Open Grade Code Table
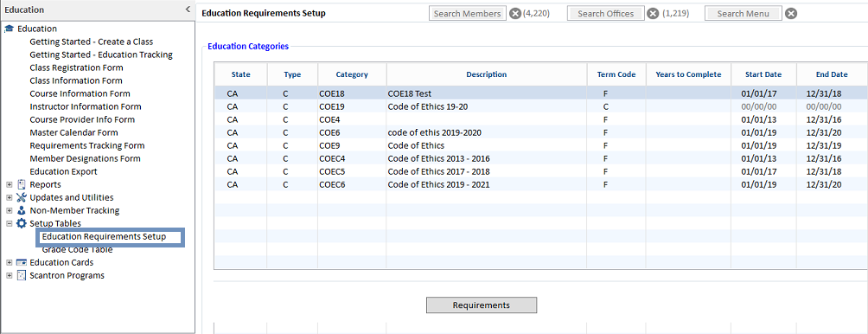 point(78,250)
